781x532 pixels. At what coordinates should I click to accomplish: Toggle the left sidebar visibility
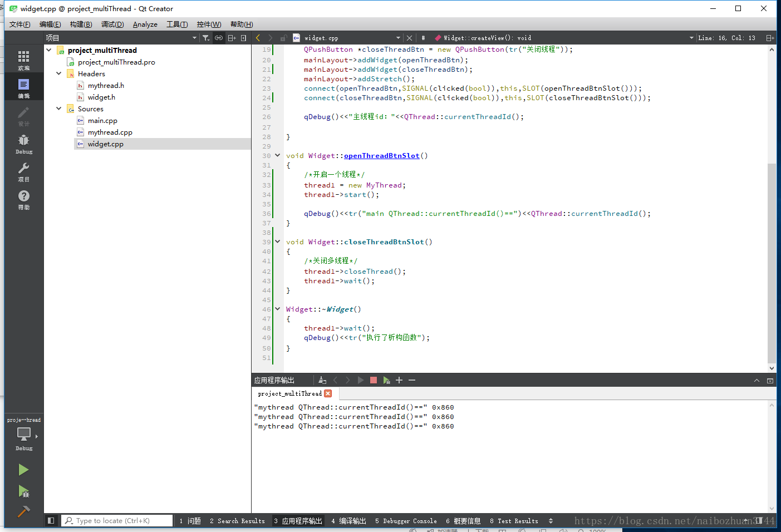coord(51,521)
